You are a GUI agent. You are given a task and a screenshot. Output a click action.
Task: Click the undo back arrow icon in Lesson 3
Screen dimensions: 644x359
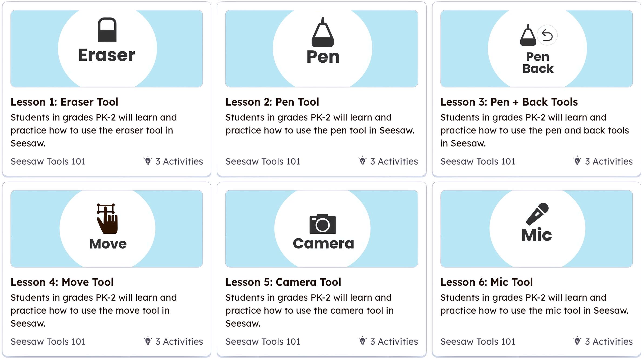click(547, 35)
